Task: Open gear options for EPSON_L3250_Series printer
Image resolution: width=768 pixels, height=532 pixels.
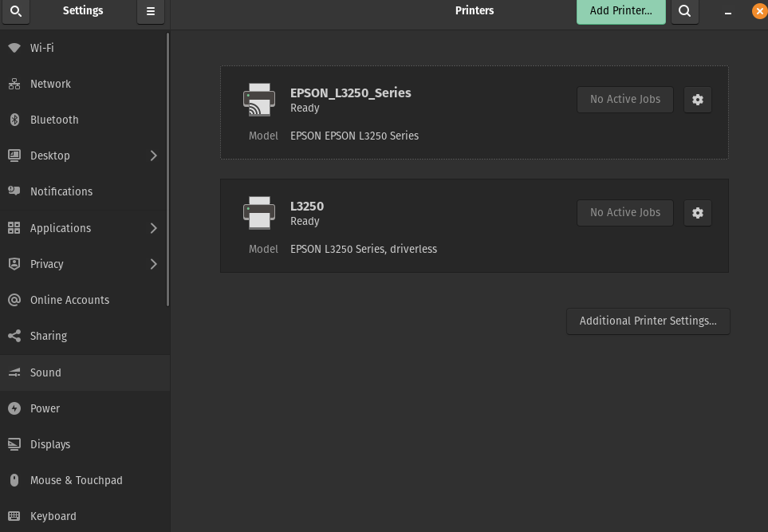Action: tap(698, 100)
